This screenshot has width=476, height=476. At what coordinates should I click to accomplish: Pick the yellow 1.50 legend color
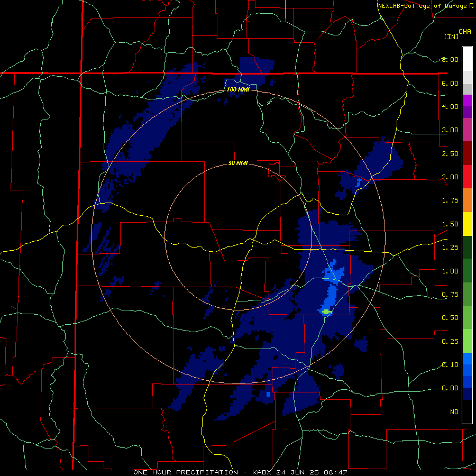[467, 224]
